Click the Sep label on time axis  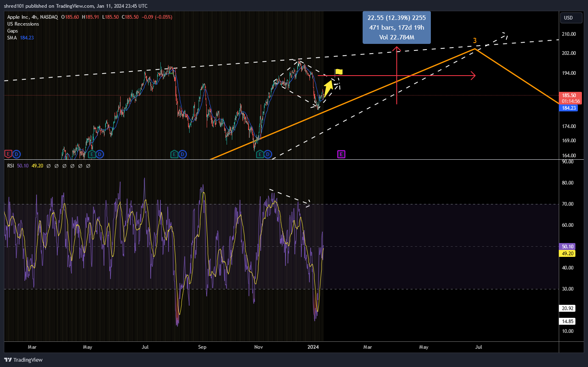[x=202, y=347]
